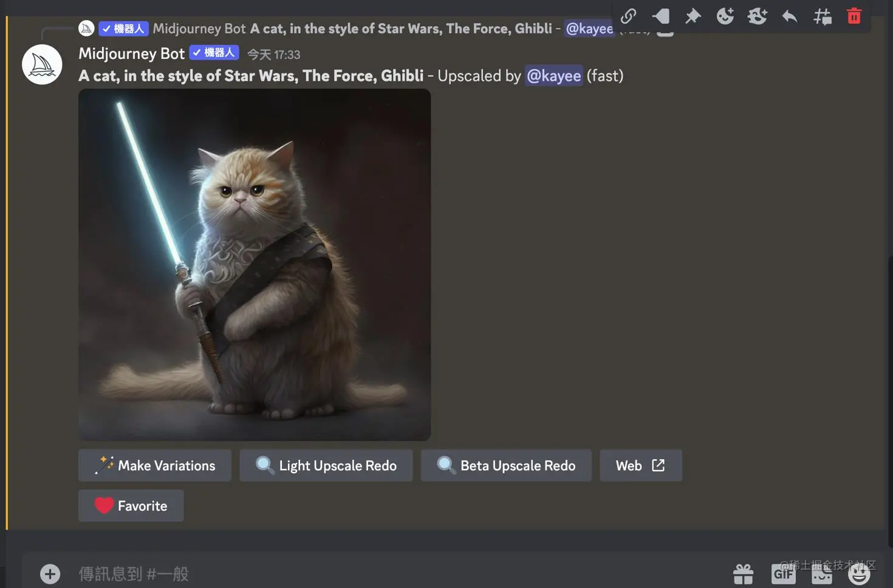Focus the message input for #一般
The width and height of the screenshot is (893, 588).
coord(389,573)
